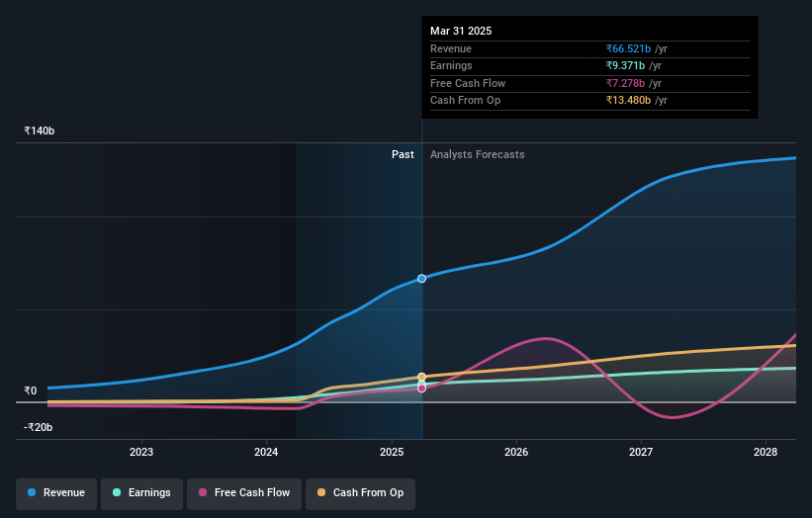Click the 2028 x-axis label

(766, 453)
